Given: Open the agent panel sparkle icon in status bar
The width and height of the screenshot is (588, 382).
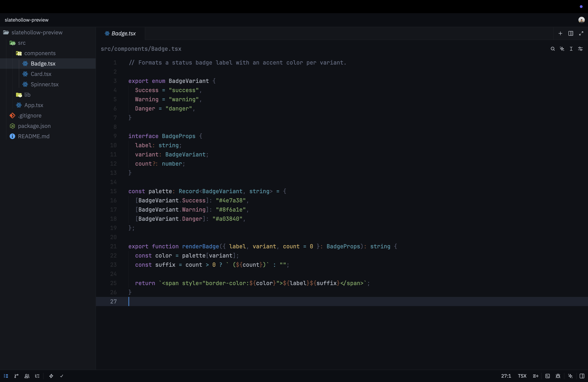Looking at the screenshot, I should [x=570, y=376].
